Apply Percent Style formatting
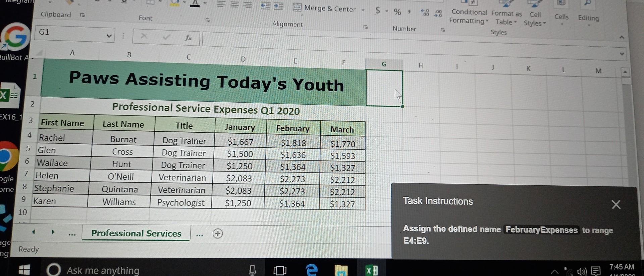The height and width of the screenshot is (276, 644). click(397, 12)
